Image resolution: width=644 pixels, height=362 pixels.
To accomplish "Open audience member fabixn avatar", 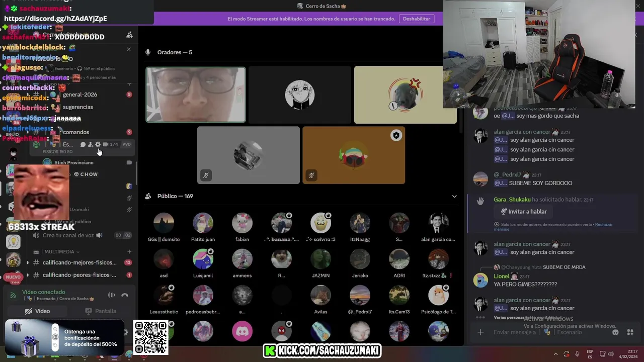I will pos(242,223).
